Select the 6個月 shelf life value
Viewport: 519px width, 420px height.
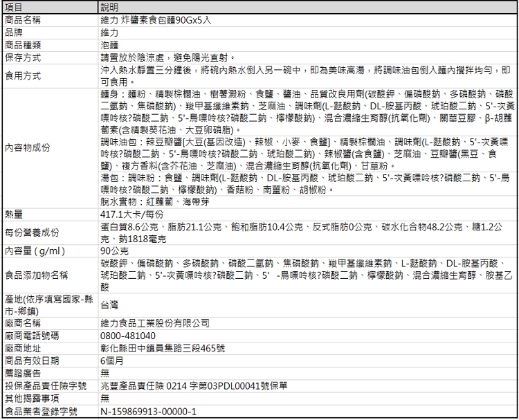tap(112, 360)
